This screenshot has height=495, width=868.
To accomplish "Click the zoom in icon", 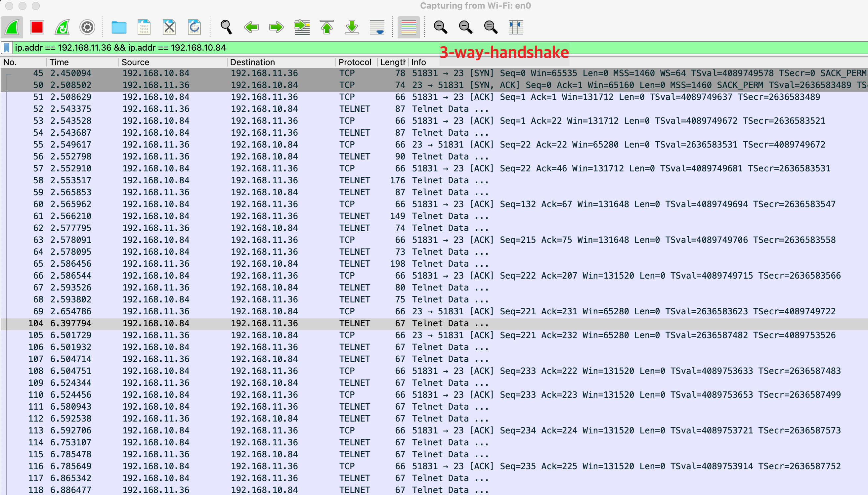I will pos(441,27).
